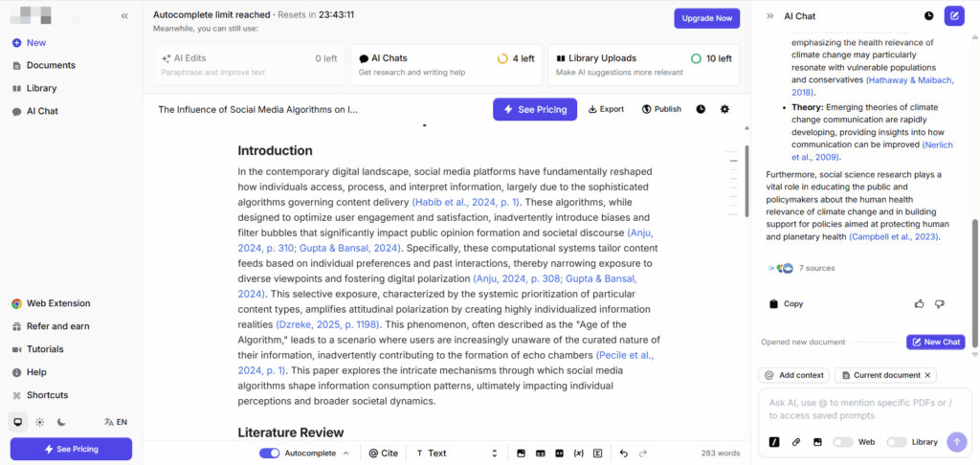
Task: Open Dzreke, 2025, p. 1198 citation
Action: coord(329,324)
